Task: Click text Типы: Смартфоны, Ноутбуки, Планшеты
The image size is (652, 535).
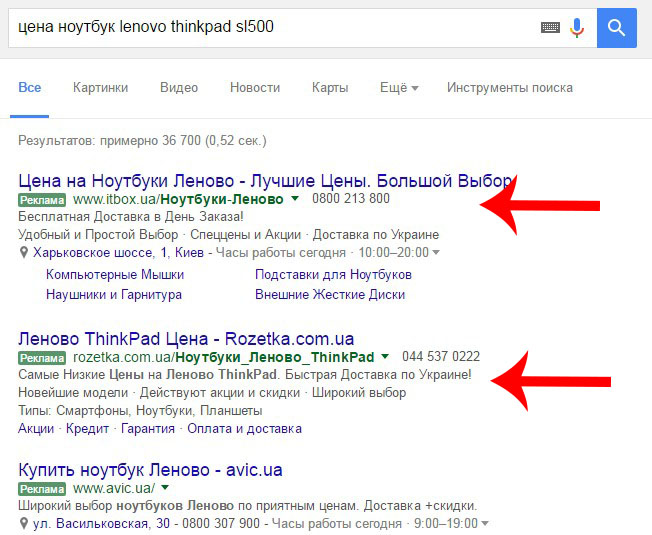Action: click(140, 411)
